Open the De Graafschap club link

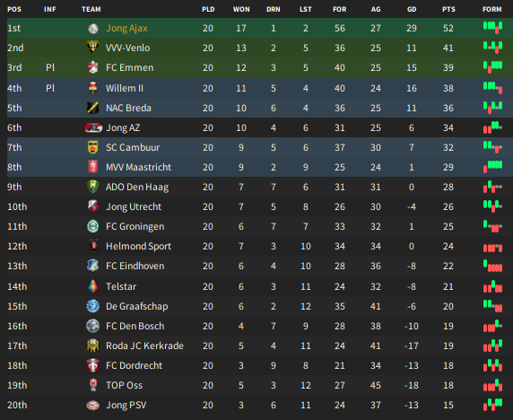pyautogui.click(x=136, y=306)
